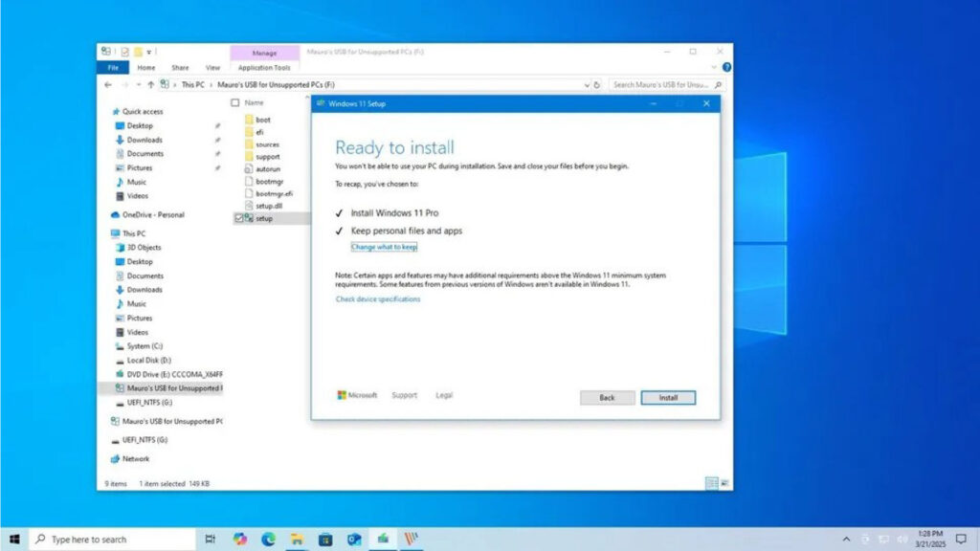This screenshot has width=980, height=551.
Task: Open File Explorer help question mark icon
Action: coord(726,68)
